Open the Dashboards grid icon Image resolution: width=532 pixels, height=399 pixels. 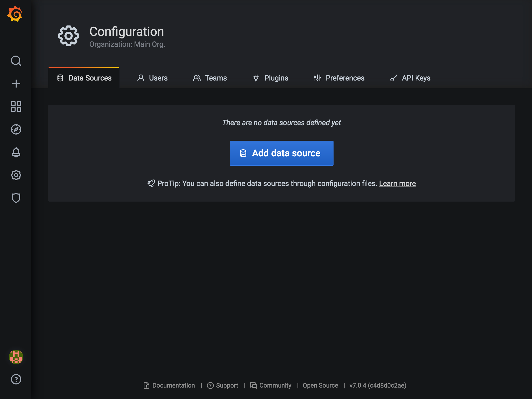(x=16, y=107)
